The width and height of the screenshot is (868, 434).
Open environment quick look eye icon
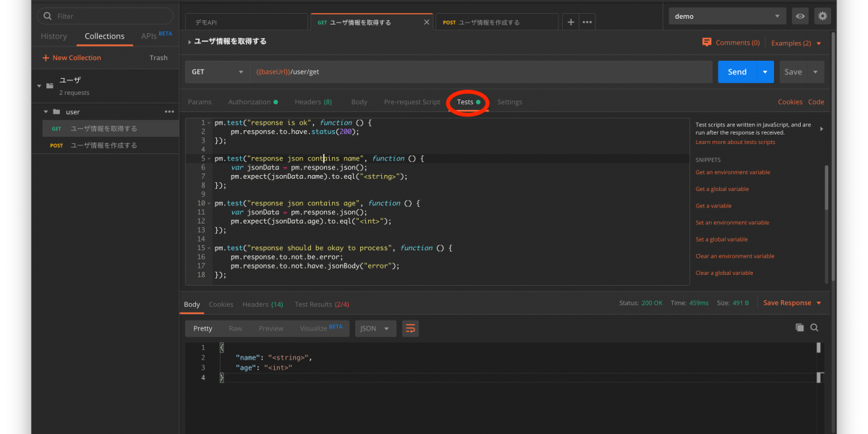800,16
